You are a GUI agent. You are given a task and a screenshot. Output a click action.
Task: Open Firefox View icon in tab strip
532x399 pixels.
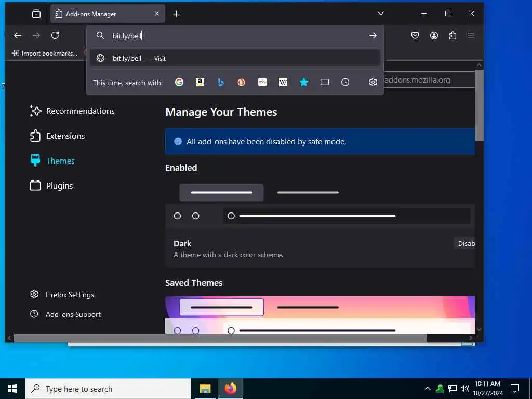[36, 14]
